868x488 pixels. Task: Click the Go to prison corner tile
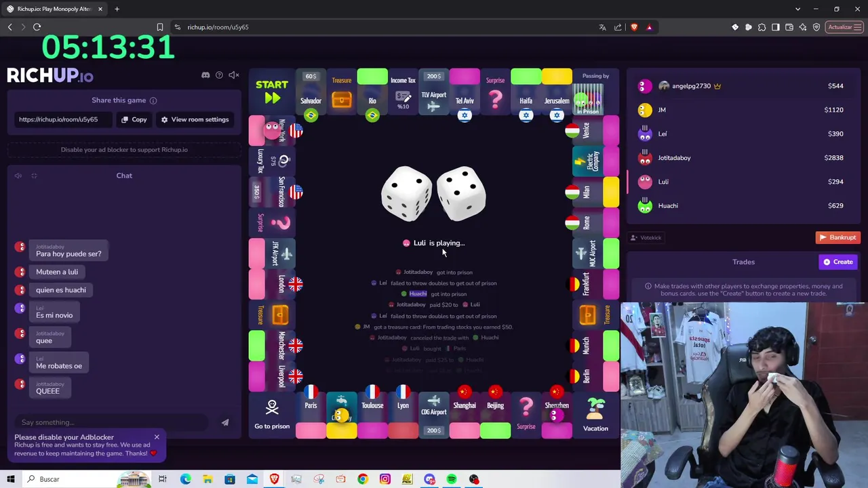point(272,415)
